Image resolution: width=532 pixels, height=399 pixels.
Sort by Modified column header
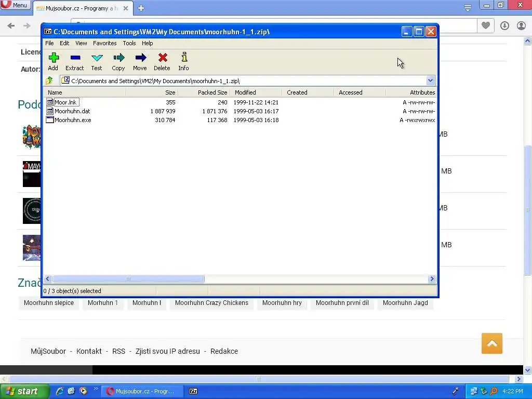coord(256,92)
